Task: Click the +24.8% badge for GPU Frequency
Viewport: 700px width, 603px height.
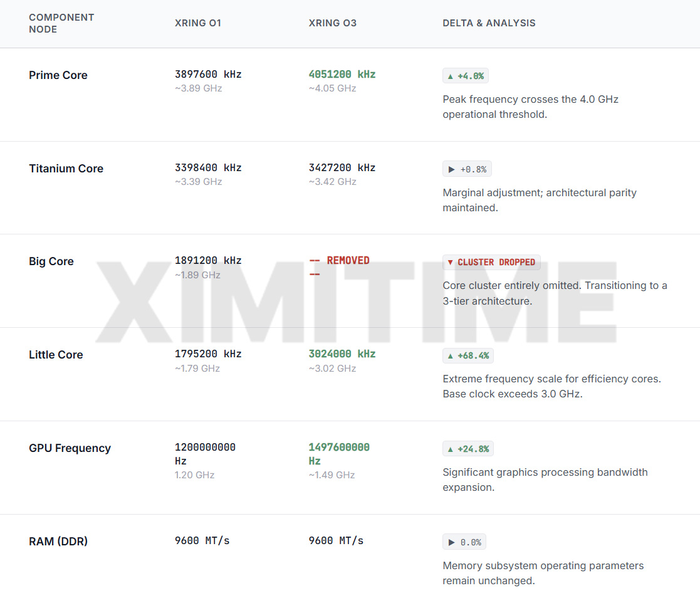Action: point(468,449)
